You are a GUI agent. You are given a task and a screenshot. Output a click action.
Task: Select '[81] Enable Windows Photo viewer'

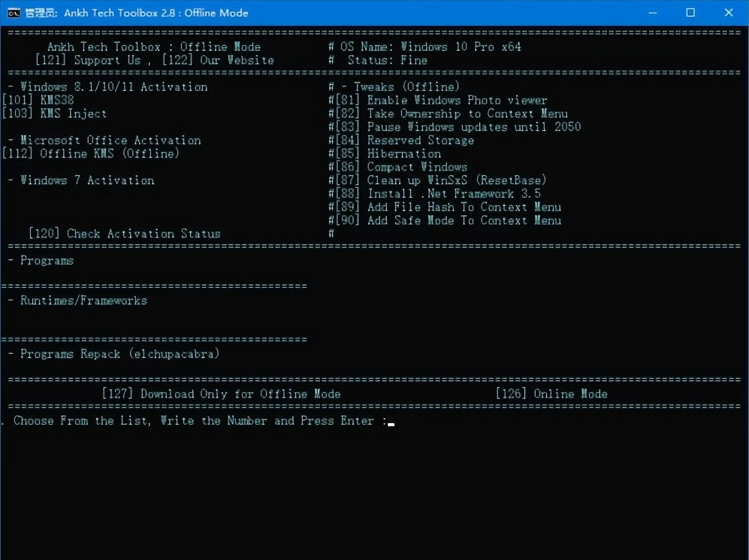tap(441, 100)
